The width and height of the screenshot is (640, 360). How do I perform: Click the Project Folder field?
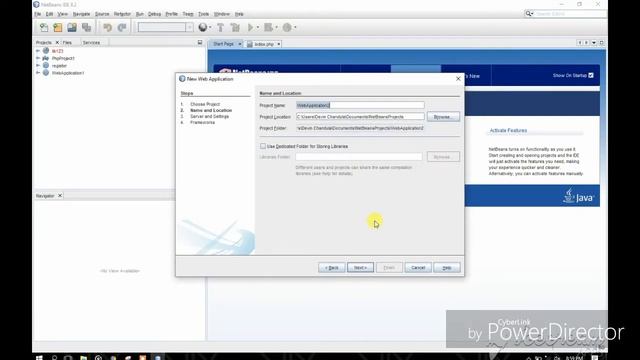(x=360, y=128)
